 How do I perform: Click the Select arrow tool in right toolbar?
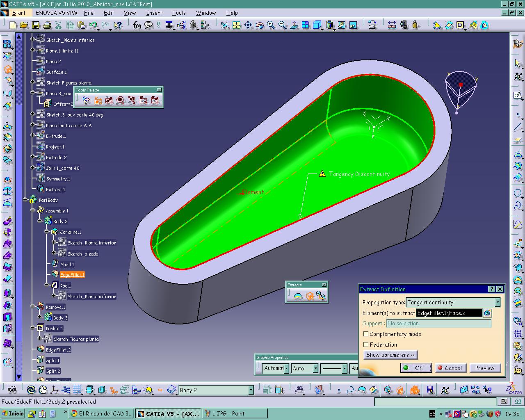click(518, 63)
